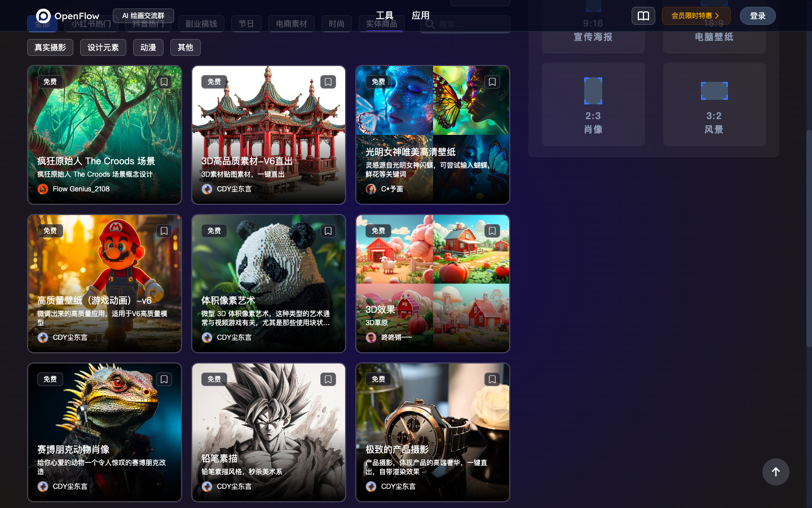Click author name 咚咚锵~~~
Image resolution: width=812 pixels, height=508 pixels.
pos(396,338)
